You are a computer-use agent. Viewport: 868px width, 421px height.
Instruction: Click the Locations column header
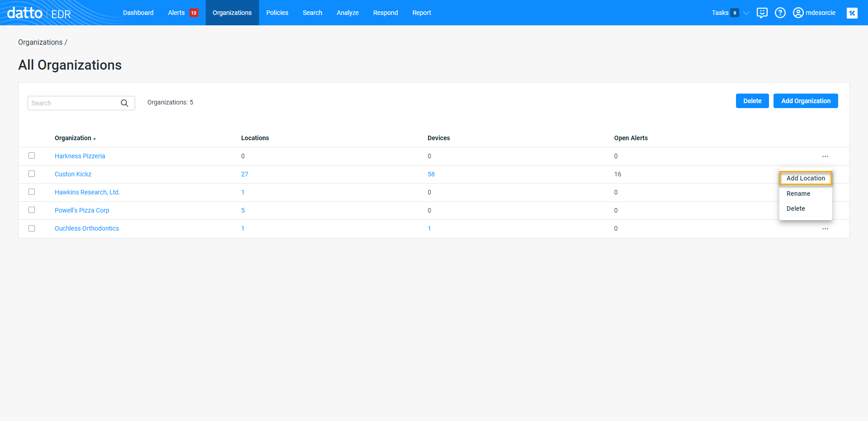tap(255, 138)
